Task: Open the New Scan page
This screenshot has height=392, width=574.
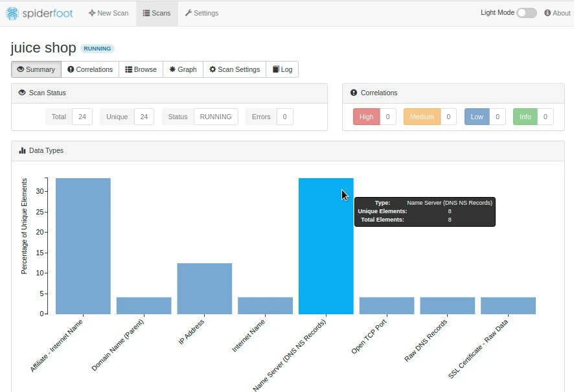Action: tap(108, 13)
